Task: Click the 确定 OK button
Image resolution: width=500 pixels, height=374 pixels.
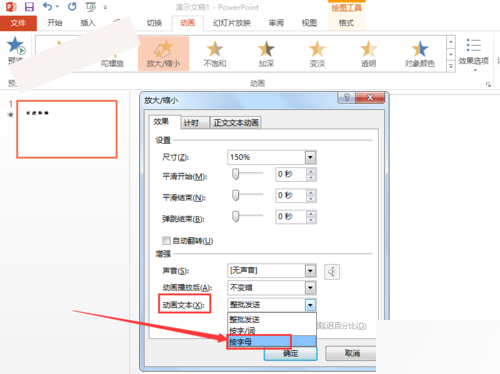Action: pyautogui.click(x=290, y=353)
